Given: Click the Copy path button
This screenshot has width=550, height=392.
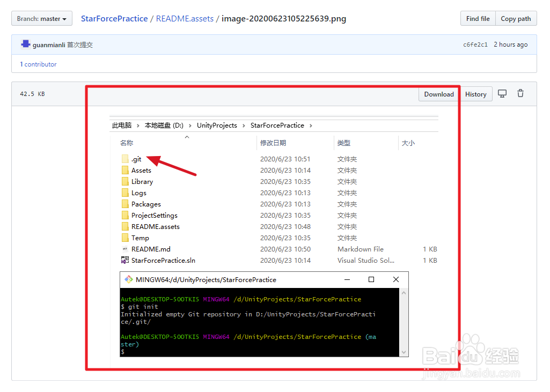Looking at the screenshot, I should 516,18.
